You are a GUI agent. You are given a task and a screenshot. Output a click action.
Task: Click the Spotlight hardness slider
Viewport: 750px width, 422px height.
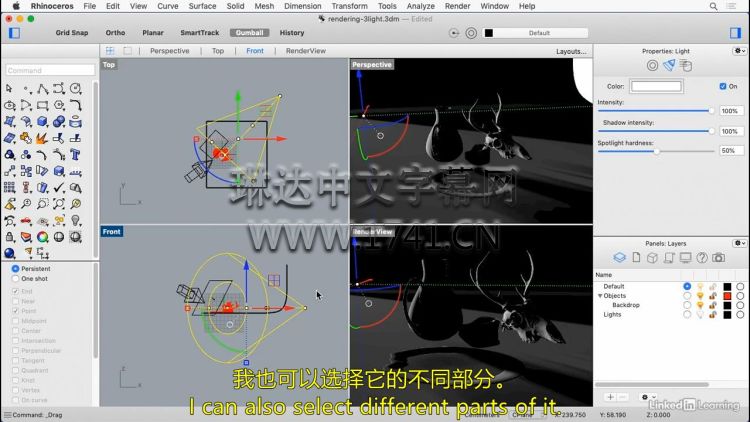click(x=656, y=151)
